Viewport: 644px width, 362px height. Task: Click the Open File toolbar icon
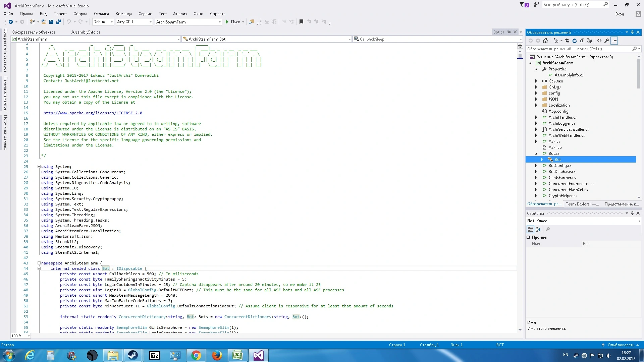[x=44, y=22]
